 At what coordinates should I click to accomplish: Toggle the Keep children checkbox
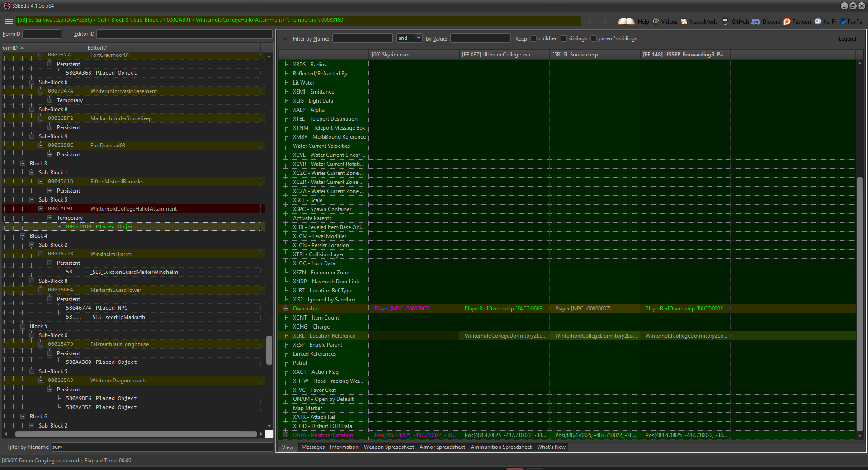(533, 38)
